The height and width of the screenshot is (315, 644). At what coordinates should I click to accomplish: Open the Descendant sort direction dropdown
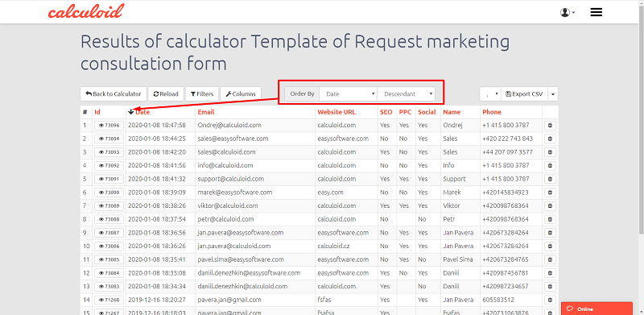coord(407,93)
